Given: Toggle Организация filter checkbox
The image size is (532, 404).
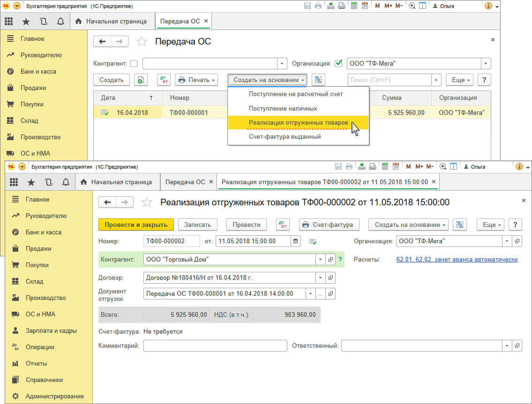Looking at the screenshot, I should (x=338, y=63).
